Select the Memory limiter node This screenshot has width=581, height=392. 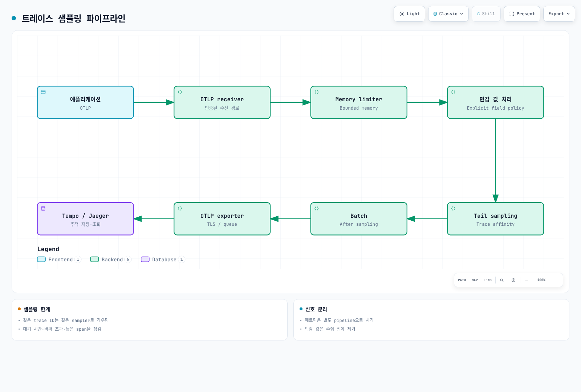(359, 102)
